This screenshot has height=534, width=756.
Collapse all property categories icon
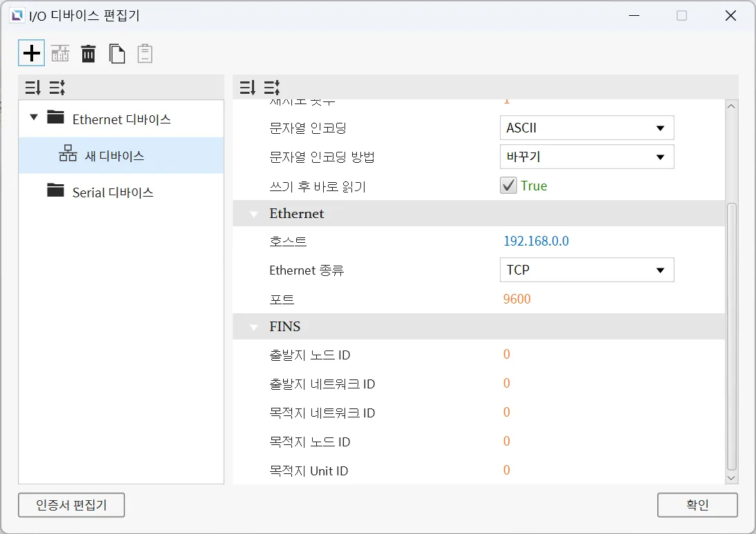271,88
